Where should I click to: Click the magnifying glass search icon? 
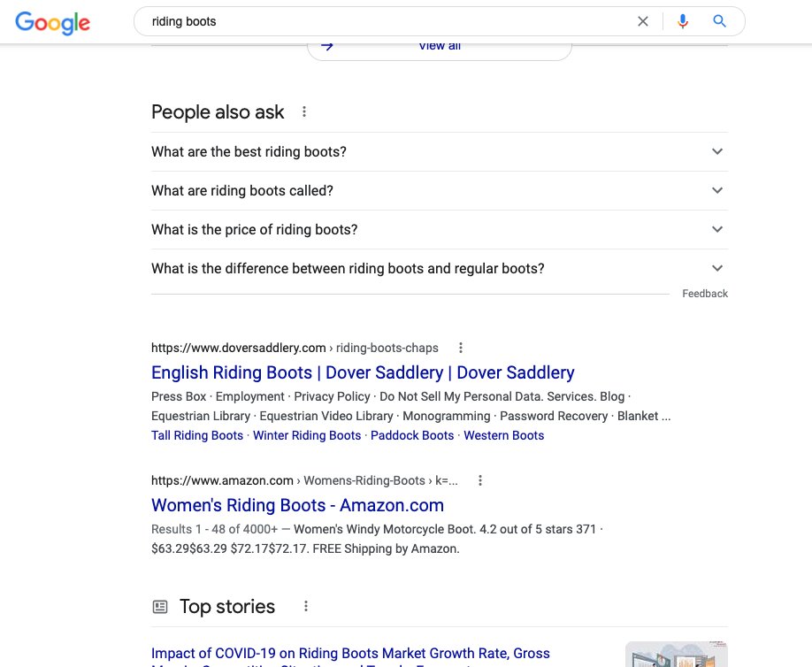719,21
